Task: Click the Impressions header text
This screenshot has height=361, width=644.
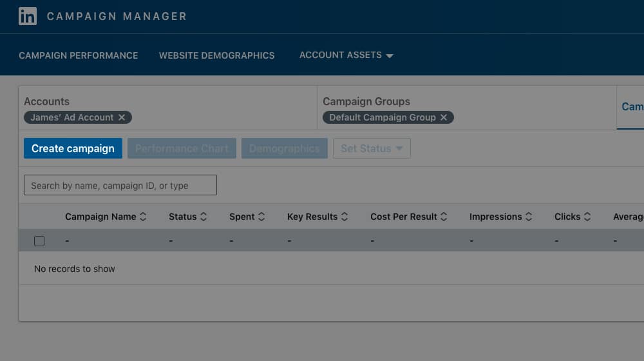Action: tap(496, 217)
